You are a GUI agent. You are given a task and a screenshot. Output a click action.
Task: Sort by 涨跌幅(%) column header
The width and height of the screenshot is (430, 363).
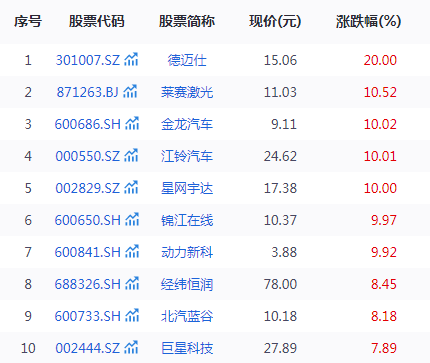(368, 22)
